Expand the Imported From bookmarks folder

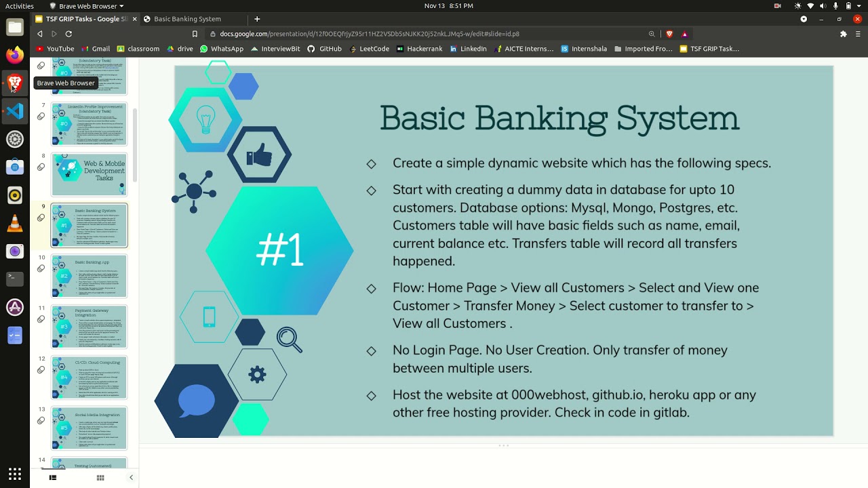(x=643, y=49)
